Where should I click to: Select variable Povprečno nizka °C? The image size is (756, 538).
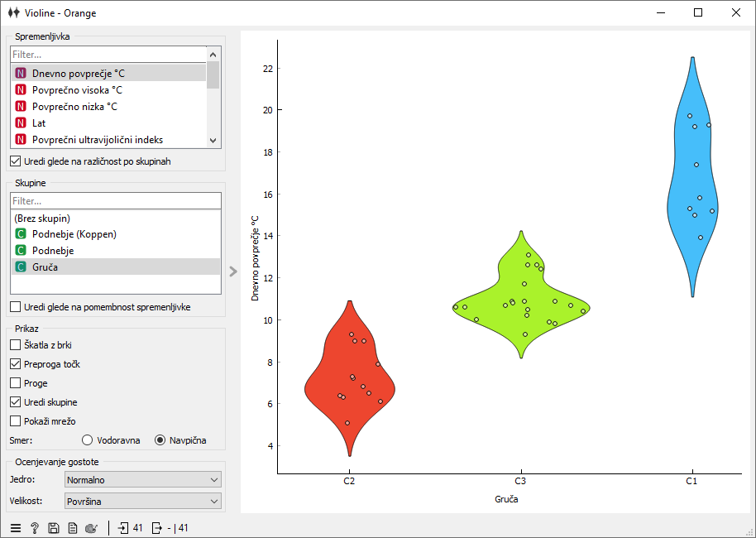pyautogui.click(x=109, y=106)
